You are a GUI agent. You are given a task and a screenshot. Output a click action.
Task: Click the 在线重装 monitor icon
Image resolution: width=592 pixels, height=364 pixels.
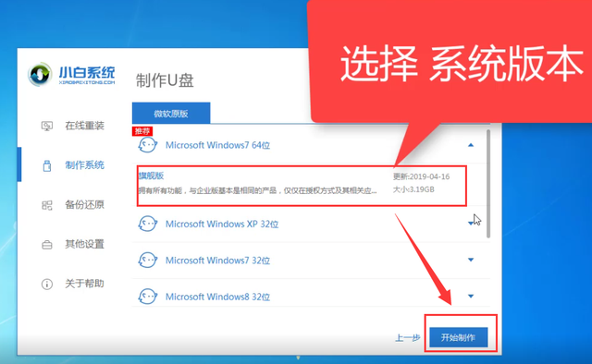click(x=47, y=126)
